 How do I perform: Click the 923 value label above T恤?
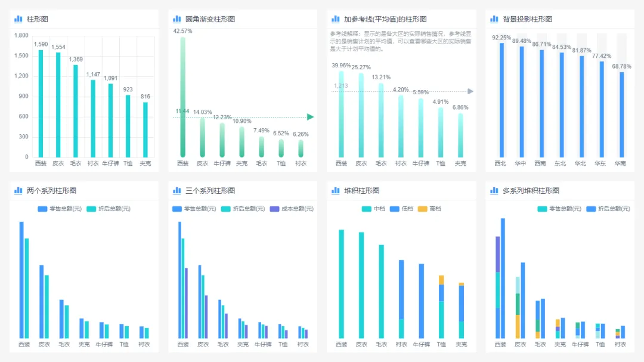(128, 89)
